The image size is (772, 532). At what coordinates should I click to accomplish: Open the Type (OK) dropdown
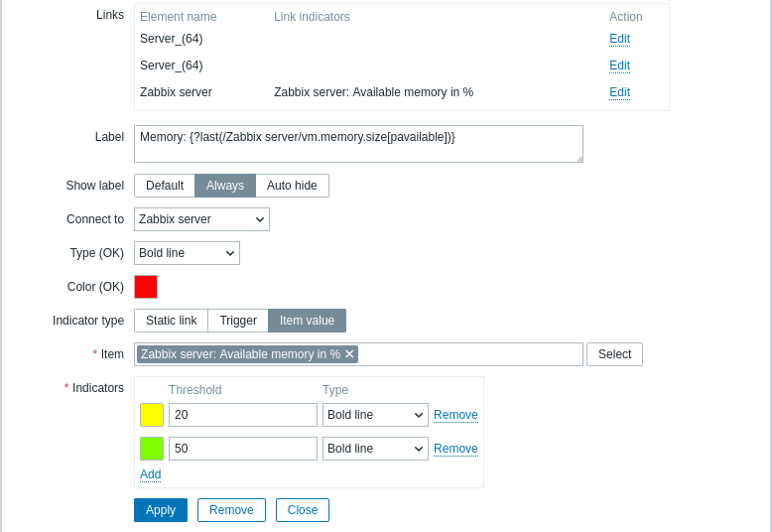(188, 253)
